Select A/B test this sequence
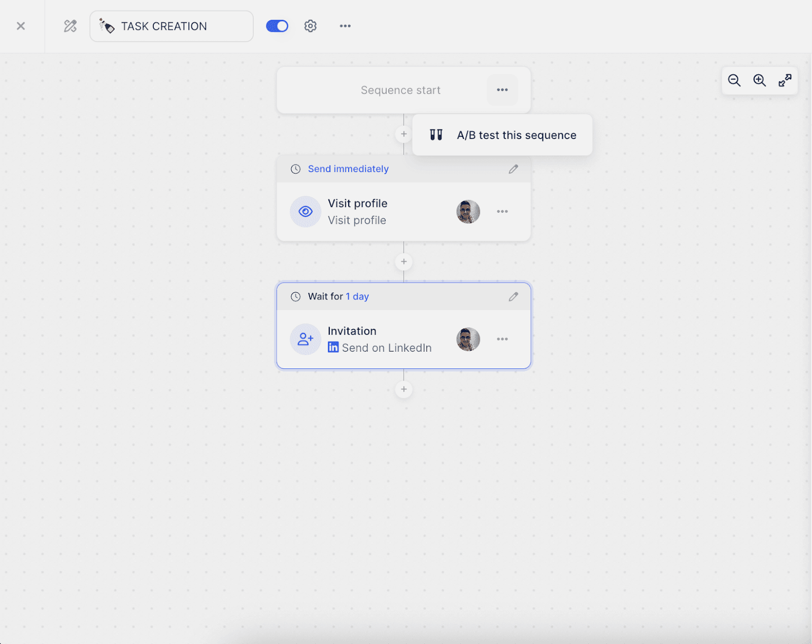 [x=516, y=135]
